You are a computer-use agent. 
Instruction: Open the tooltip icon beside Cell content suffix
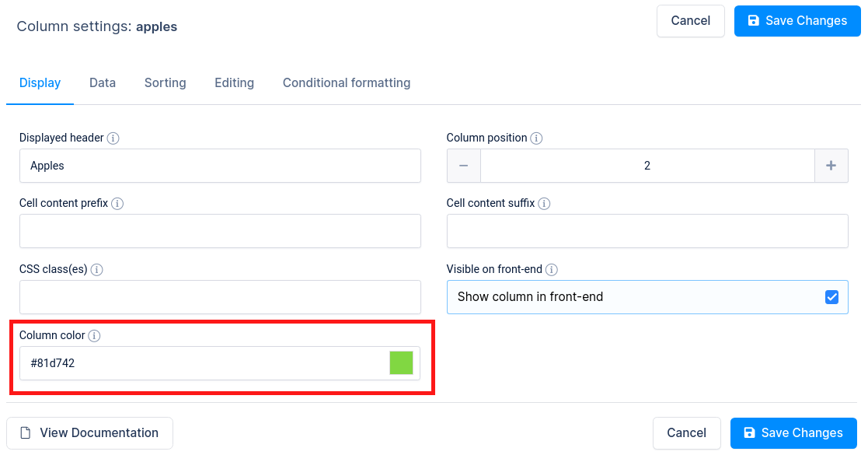pos(544,203)
